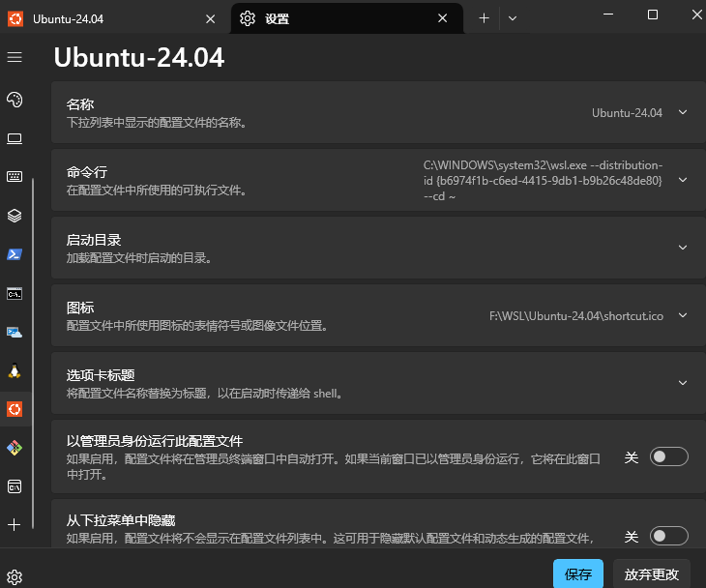This screenshot has width=706, height=588.
Task: Click the 保存 button
Action: (x=578, y=574)
